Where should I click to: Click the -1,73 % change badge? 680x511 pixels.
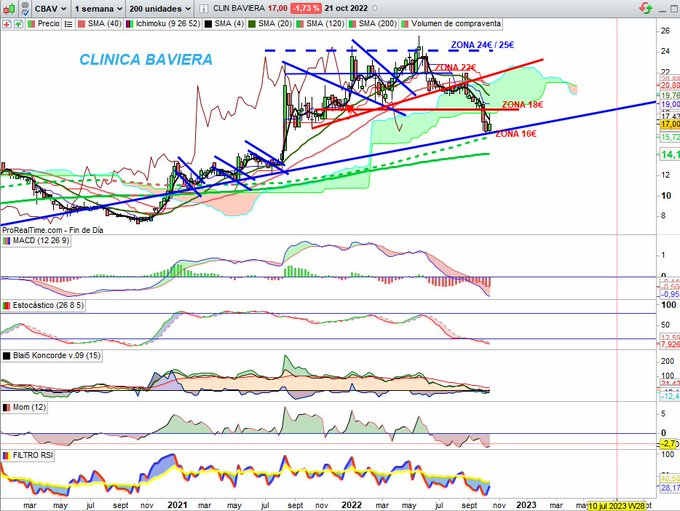(x=305, y=8)
